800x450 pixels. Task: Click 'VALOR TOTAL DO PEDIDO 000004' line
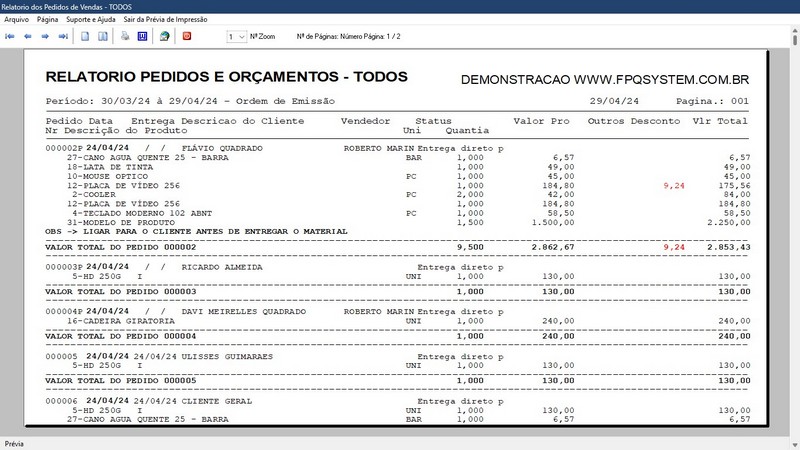(120, 336)
